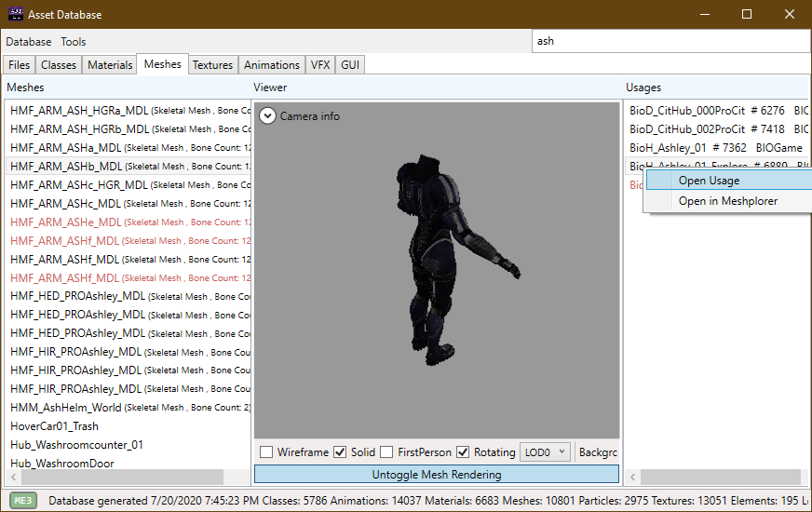
Task: Switch to the Animations tab
Action: click(272, 65)
